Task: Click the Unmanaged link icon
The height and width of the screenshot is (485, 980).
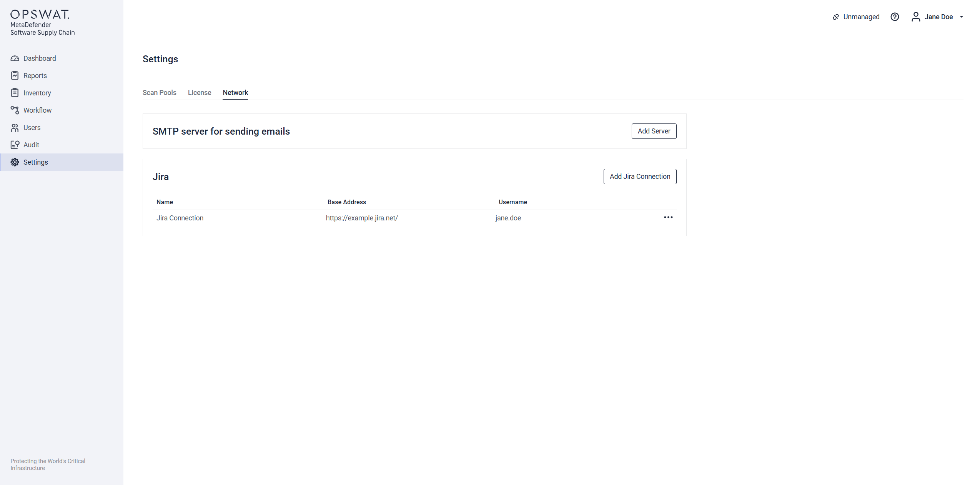Action: 835,17
